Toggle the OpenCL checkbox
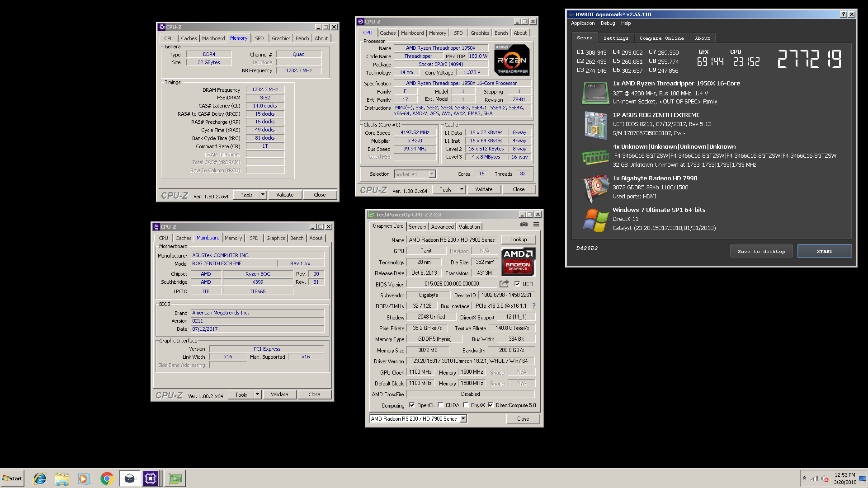 412,405
